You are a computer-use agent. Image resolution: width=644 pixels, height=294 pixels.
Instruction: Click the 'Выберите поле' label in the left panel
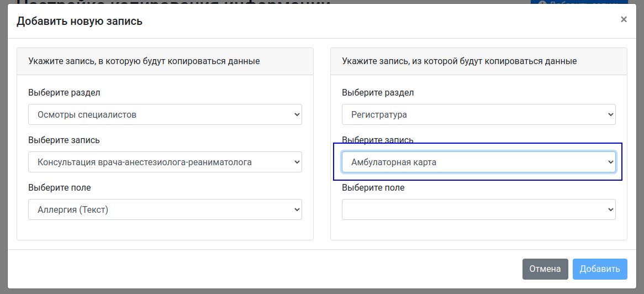60,187
